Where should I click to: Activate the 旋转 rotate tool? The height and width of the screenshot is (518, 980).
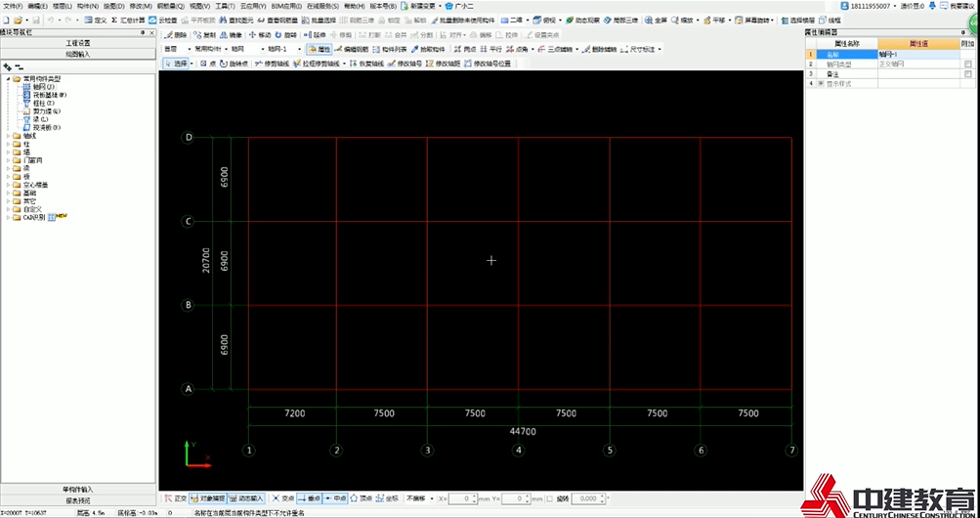click(285, 34)
